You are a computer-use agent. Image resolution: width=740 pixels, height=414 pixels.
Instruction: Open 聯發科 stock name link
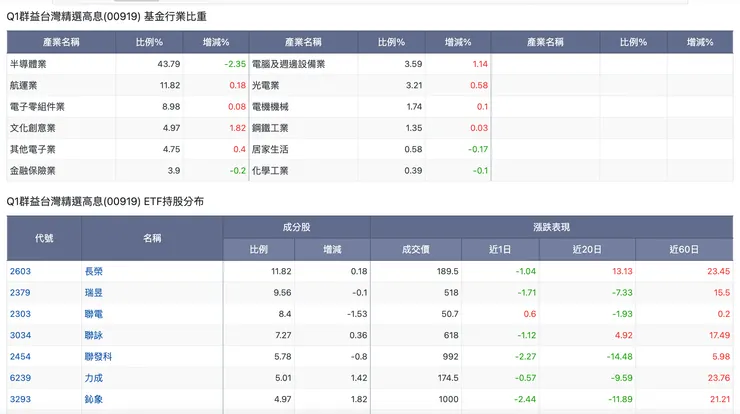click(x=98, y=356)
